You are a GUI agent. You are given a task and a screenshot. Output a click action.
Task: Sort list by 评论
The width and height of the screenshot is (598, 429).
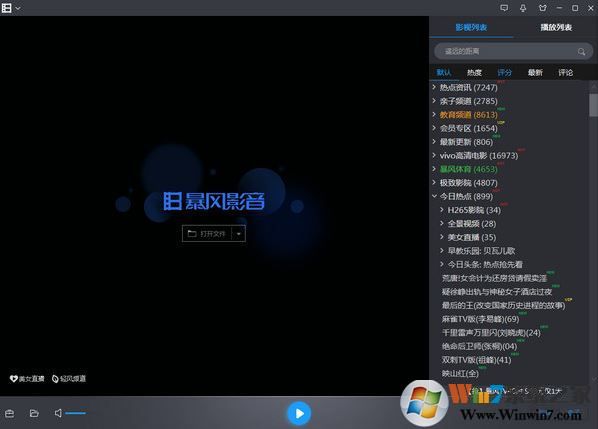(x=565, y=72)
